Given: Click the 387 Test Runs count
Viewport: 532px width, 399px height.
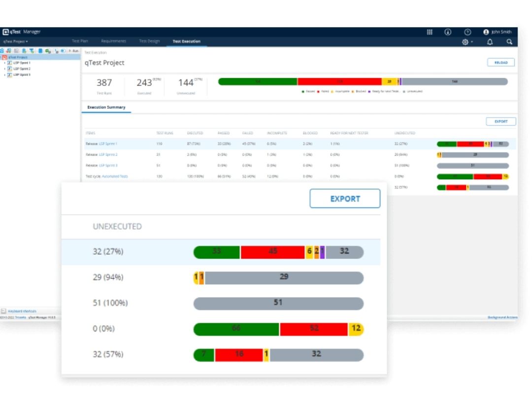Looking at the screenshot, I should pyautogui.click(x=104, y=82).
